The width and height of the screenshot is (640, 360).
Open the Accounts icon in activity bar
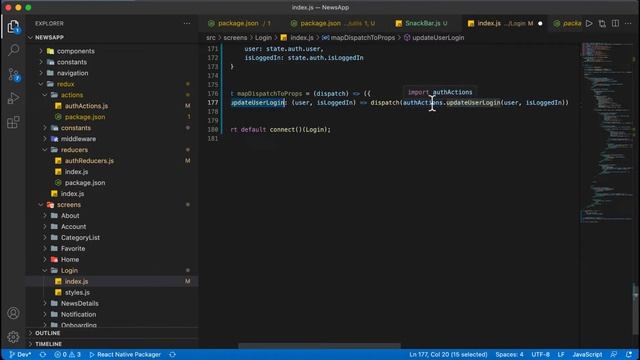click(x=13, y=313)
